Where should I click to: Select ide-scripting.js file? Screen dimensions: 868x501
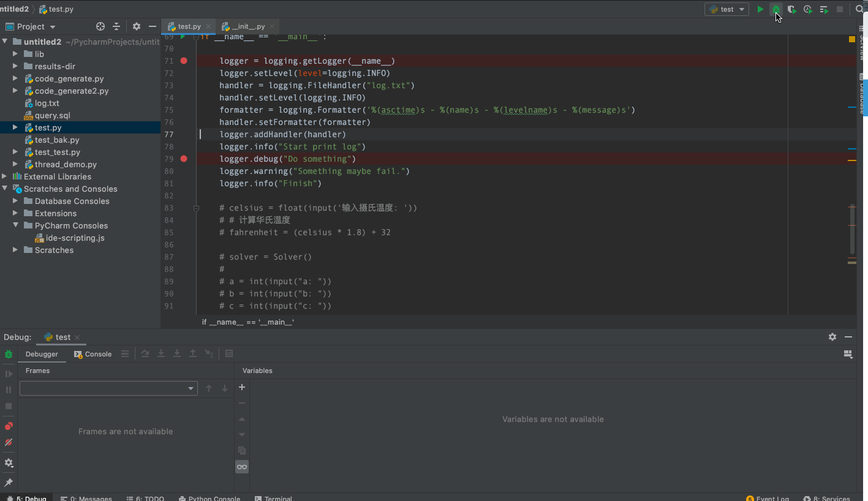pos(75,238)
